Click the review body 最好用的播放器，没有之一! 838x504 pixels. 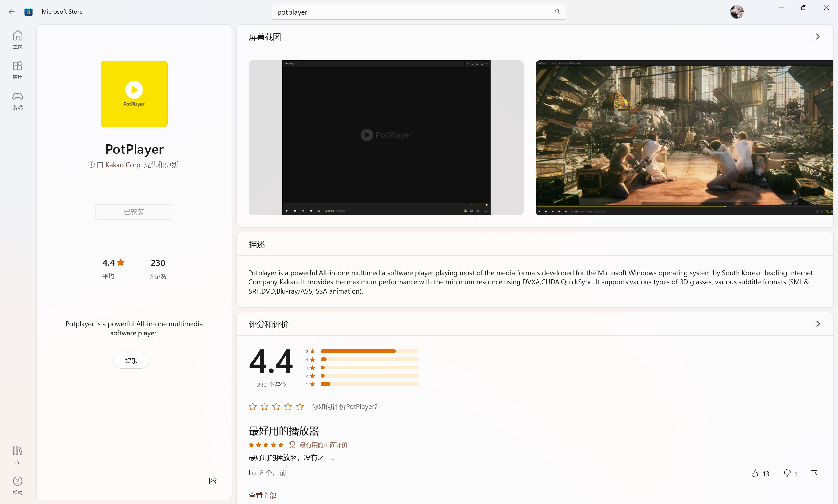coord(291,458)
